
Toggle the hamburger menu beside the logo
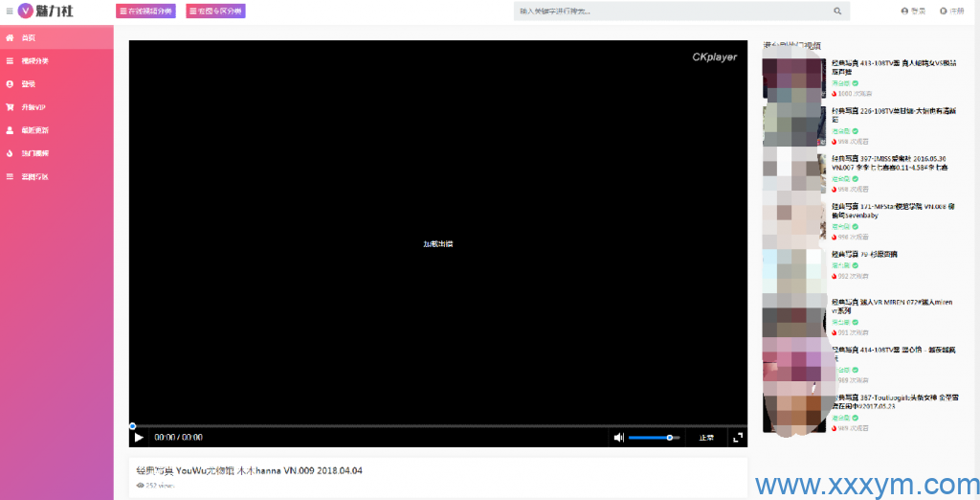[9, 11]
